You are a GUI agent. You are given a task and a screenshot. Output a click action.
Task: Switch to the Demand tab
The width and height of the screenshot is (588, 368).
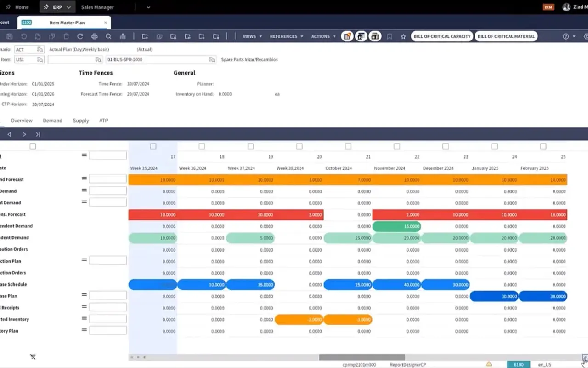tap(52, 121)
